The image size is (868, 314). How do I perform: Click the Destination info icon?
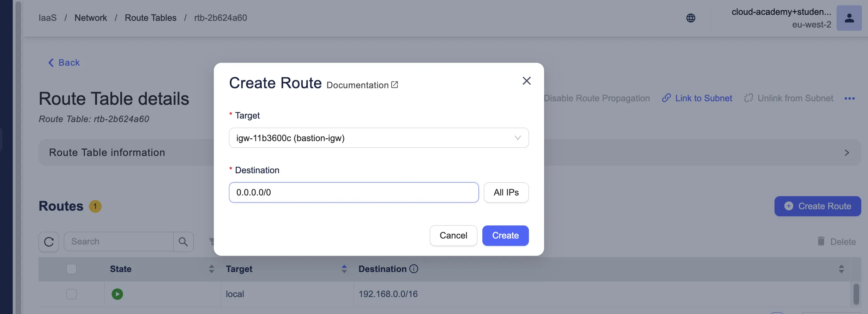coord(414,269)
